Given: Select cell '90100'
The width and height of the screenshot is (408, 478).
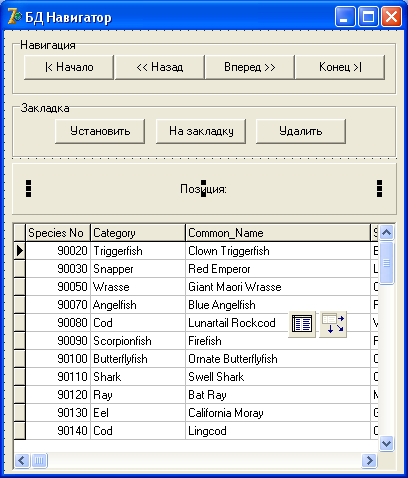Looking at the screenshot, I should (58, 359).
